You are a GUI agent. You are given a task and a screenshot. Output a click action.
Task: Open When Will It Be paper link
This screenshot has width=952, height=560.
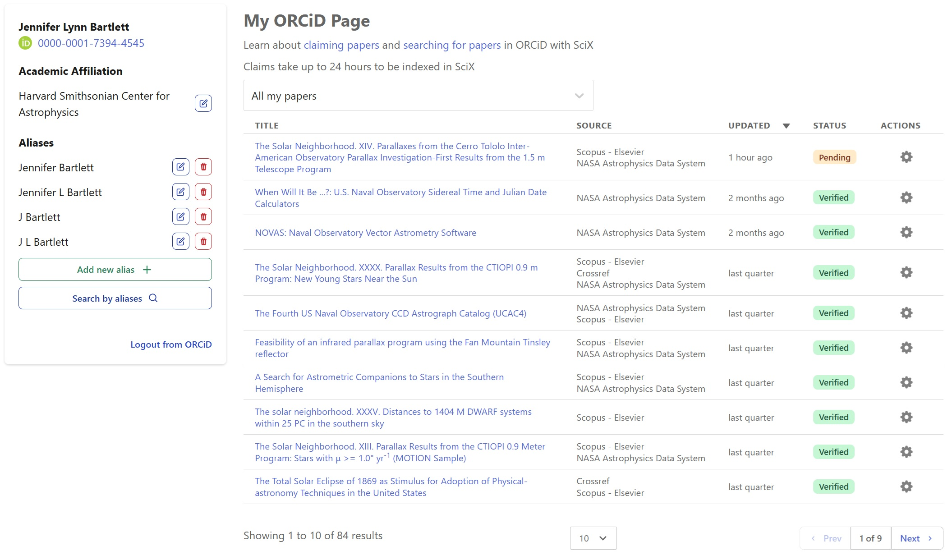[400, 198]
